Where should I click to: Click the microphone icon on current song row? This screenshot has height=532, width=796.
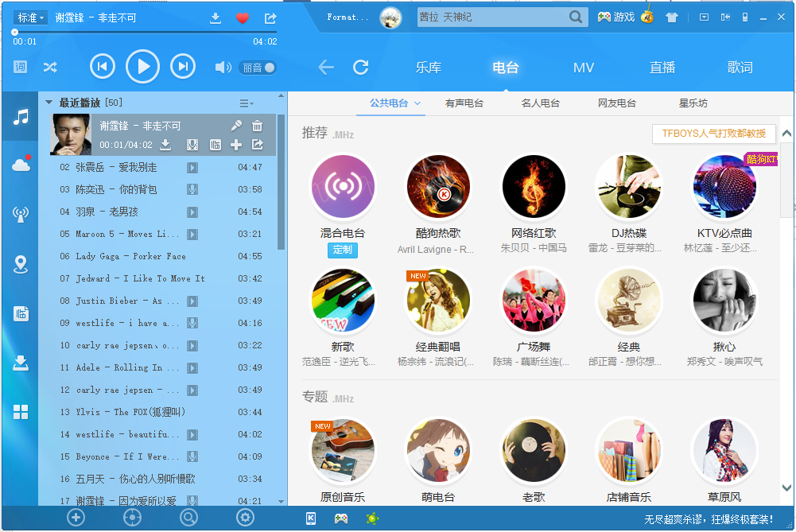coord(235,126)
